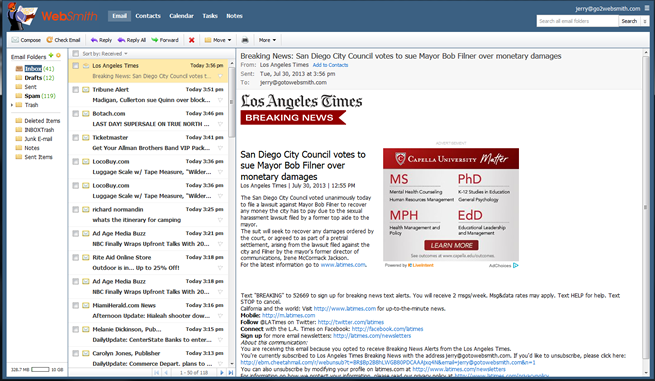The width and height of the screenshot is (655, 381).
Task: Open the More dropdown menu
Action: click(267, 40)
